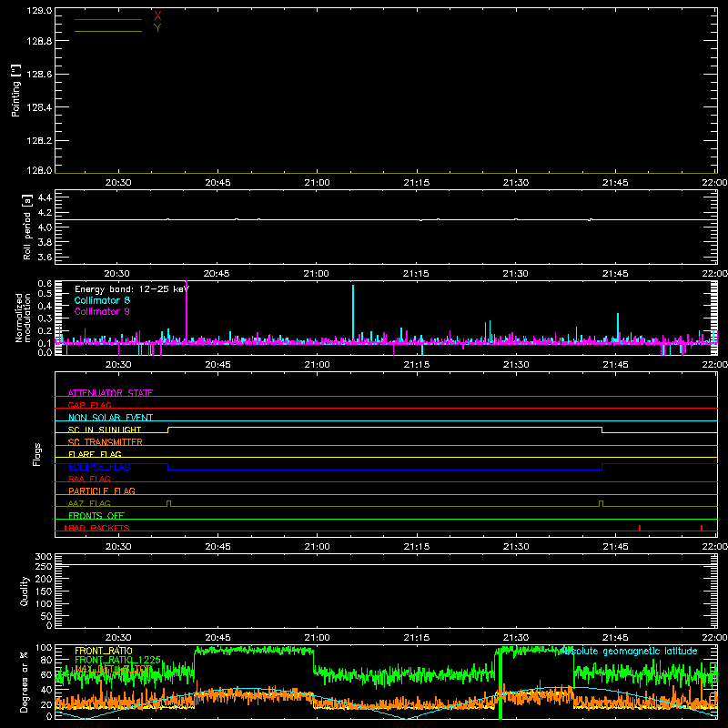Viewport: 728px width, 728px height.
Task: Click the tall magenta Collimator 9 spike near 20:40
Action: (x=187, y=311)
